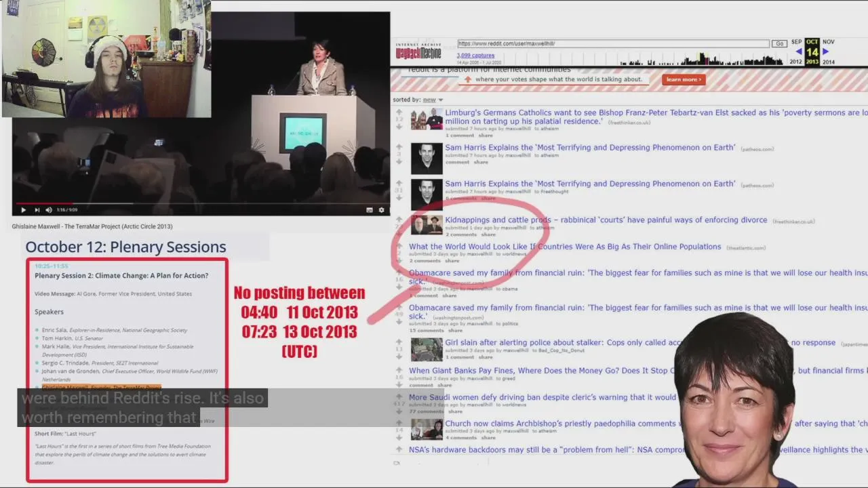Open 'NSA's hardware backdoors' post title
868x488 pixels.
[638, 450]
